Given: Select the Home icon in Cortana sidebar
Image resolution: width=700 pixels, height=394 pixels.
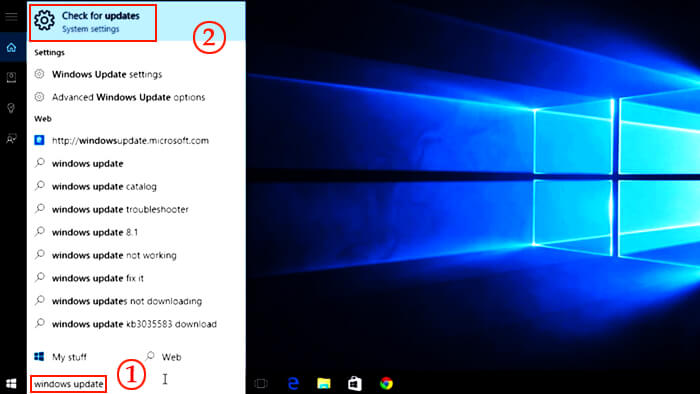Looking at the screenshot, I should click(x=11, y=47).
